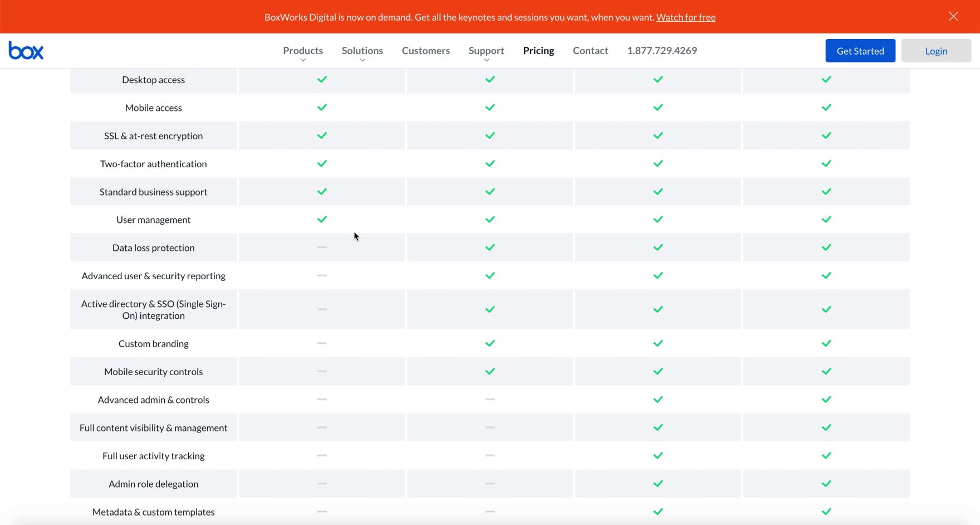Select the Pricing menu item
Image resolution: width=980 pixels, height=525 pixels.
(x=538, y=51)
